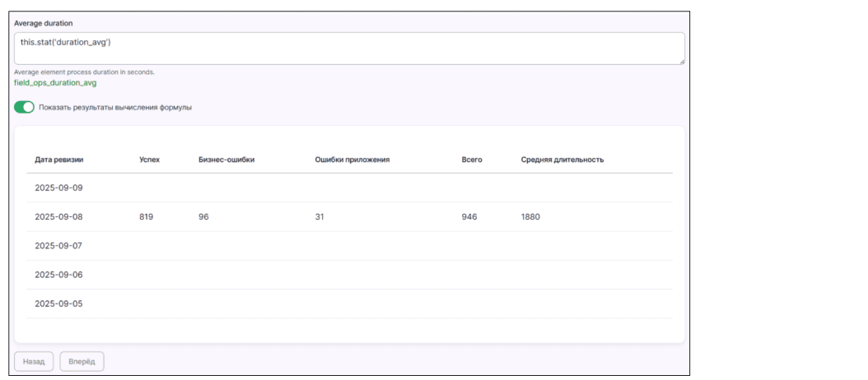Click the 2025-09-06 revision row
This screenshot has height=380, width=868.
[58, 275]
